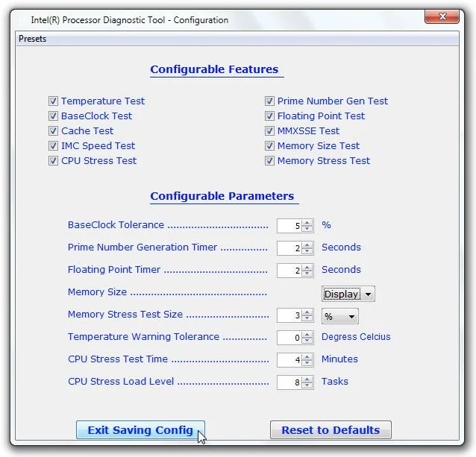The image size is (476, 457).
Task: Click Reset to Defaults button
Action: coord(331,429)
